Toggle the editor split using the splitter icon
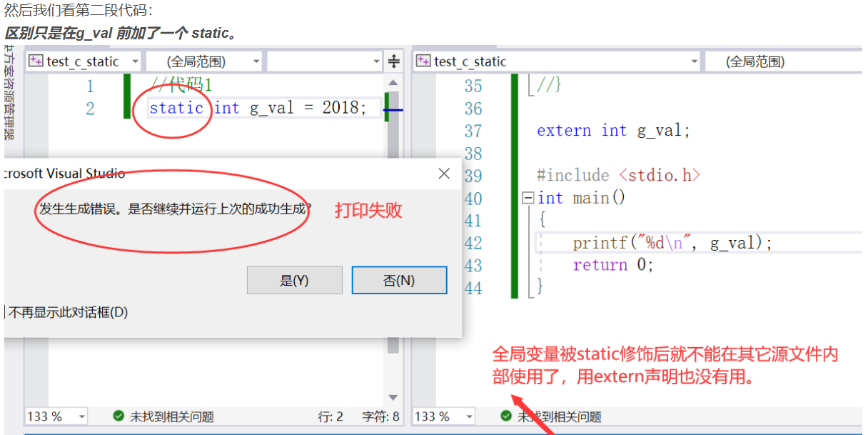868x435 pixels. 393,61
